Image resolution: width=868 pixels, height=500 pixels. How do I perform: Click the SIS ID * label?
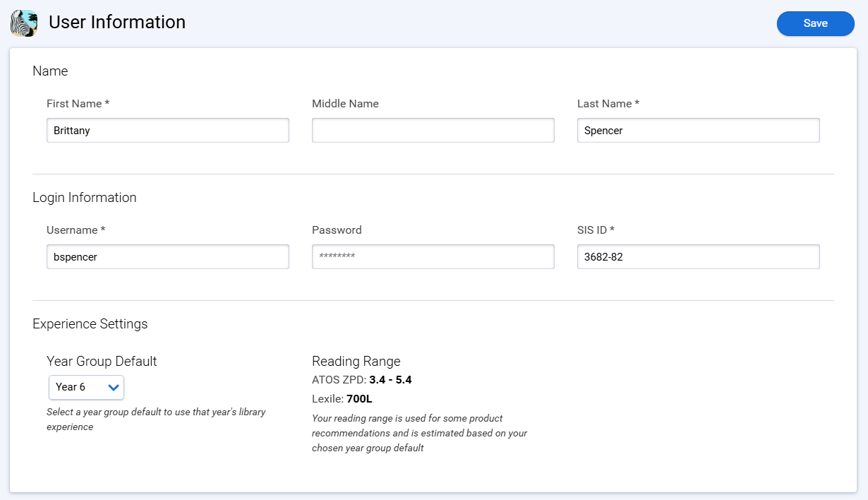point(596,230)
